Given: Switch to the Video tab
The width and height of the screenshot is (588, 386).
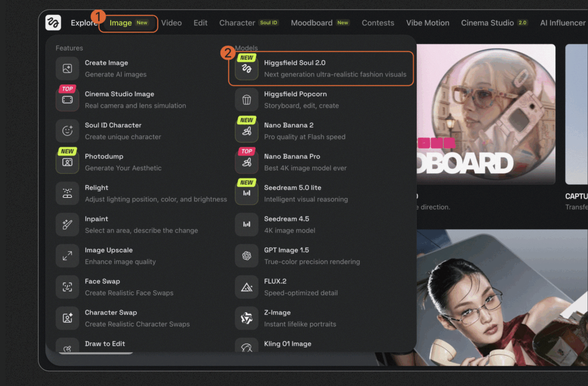Looking at the screenshot, I should [x=171, y=23].
